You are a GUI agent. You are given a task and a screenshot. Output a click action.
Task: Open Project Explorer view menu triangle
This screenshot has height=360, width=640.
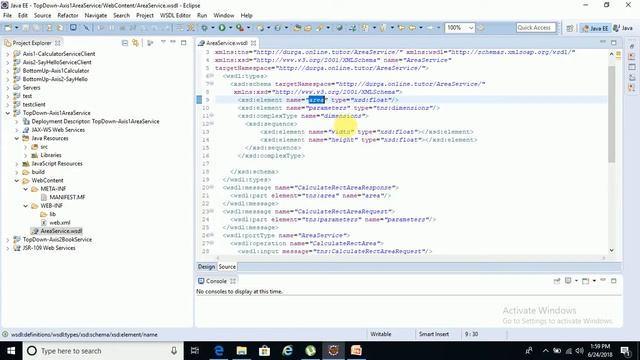[163, 42]
